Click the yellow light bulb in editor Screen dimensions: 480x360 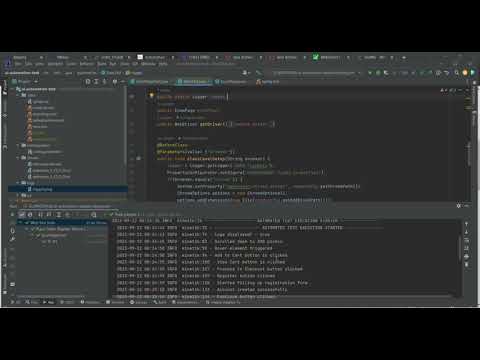click(151, 96)
